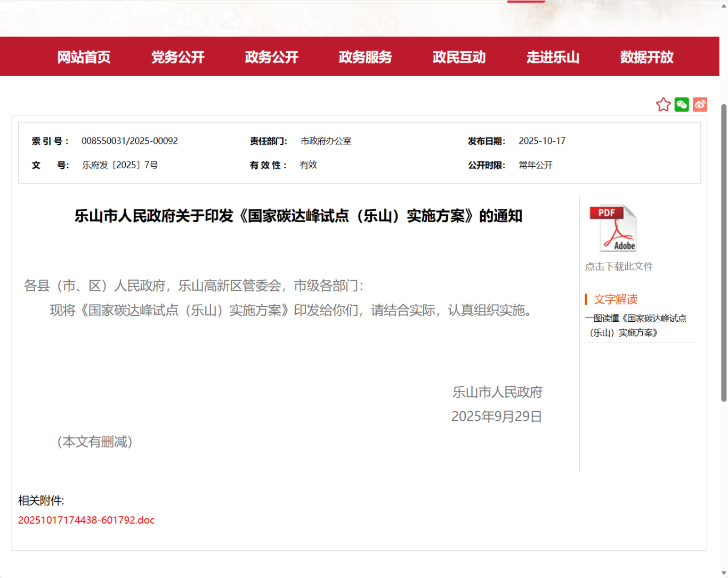Open the 政务服务 menu item

[365, 57]
